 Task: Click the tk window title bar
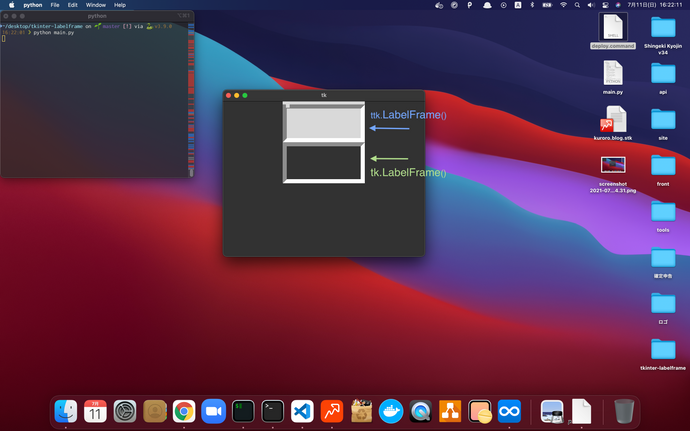pyautogui.click(x=324, y=95)
